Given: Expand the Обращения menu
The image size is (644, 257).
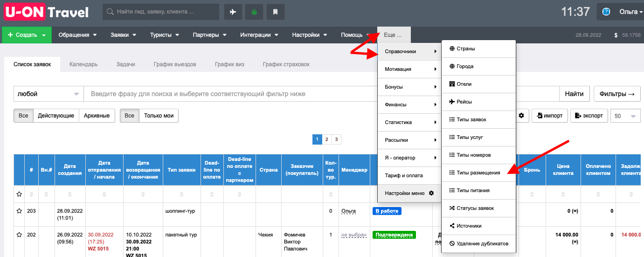Looking at the screenshot, I should click(77, 35).
